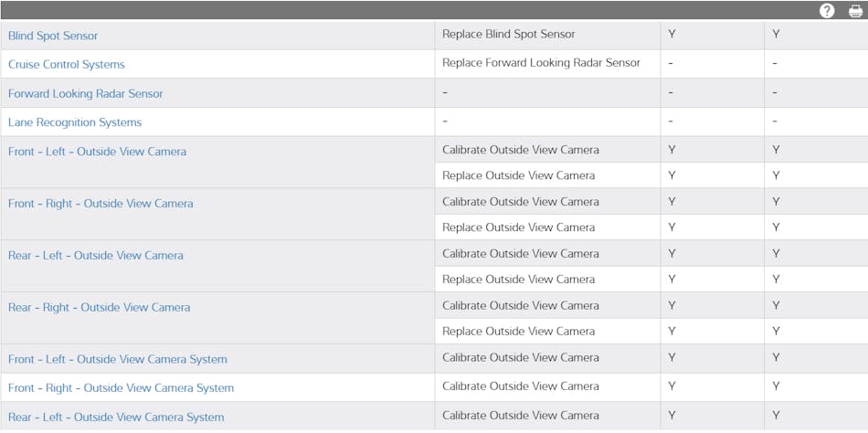This screenshot has height=433, width=868.
Task: Click the Replace Blind Spot Sensor cell
Action: pyautogui.click(x=509, y=35)
